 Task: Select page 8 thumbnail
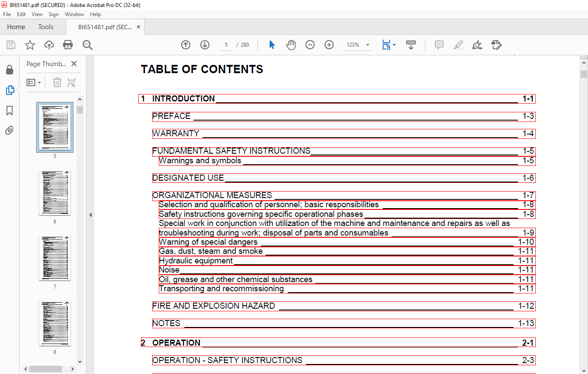(55, 323)
